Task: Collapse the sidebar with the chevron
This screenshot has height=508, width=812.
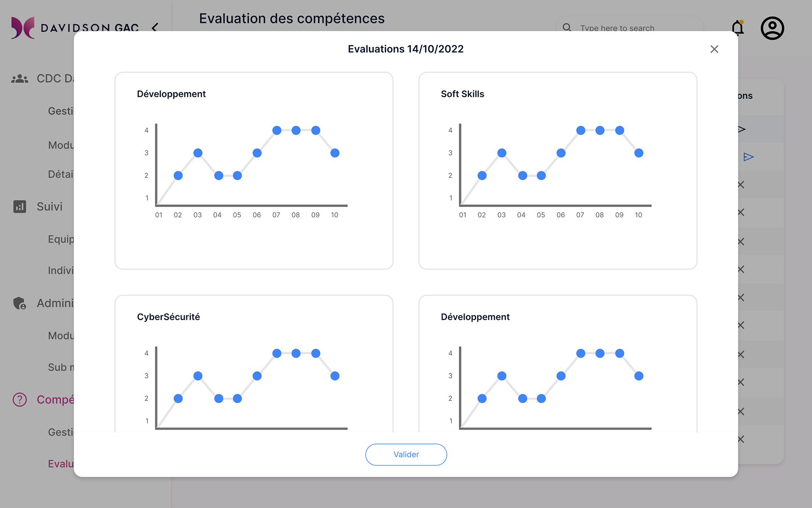Action: [155, 28]
